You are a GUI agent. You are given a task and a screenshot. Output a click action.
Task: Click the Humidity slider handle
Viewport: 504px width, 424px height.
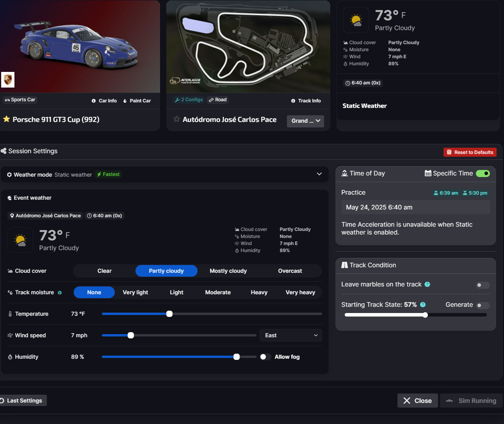coord(237,357)
